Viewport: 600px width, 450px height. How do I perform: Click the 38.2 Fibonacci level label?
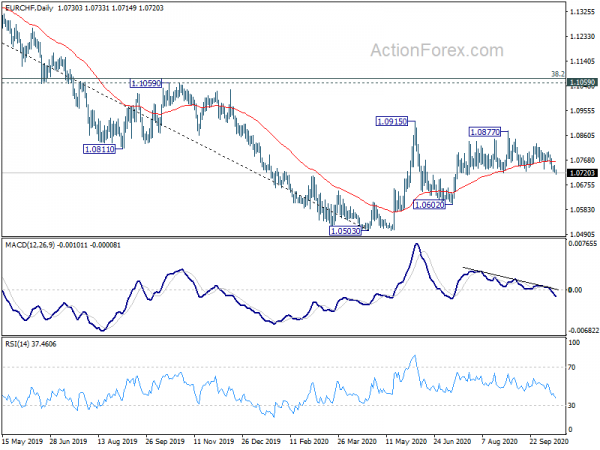coord(558,74)
